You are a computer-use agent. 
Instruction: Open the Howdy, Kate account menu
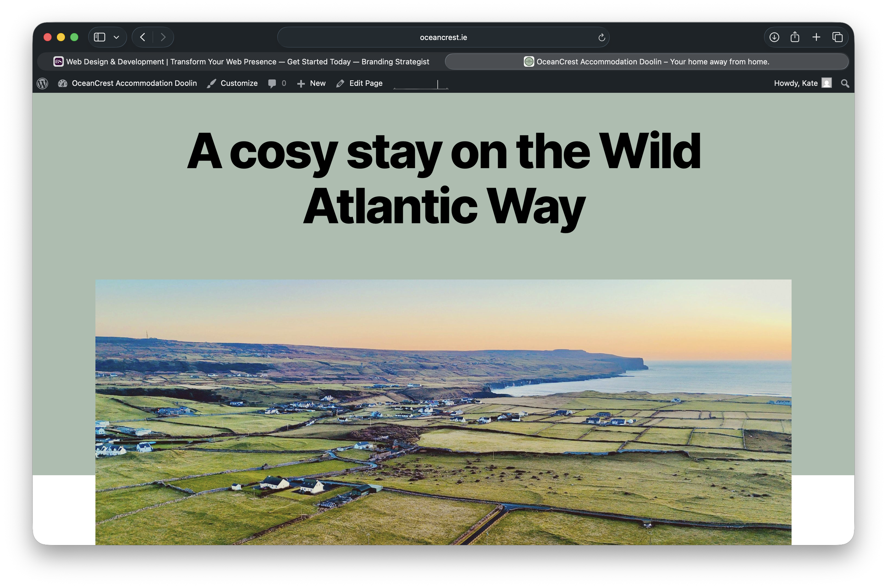[x=795, y=83]
